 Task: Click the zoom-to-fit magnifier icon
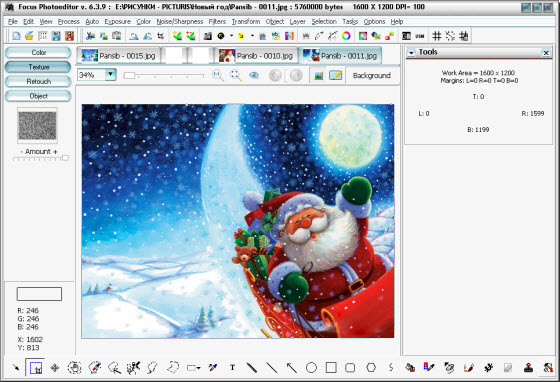236,75
